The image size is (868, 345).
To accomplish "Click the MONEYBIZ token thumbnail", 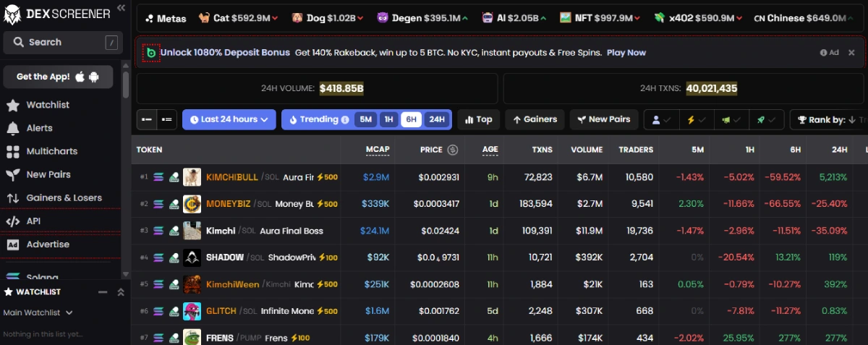I will click(x=192, y=204).
